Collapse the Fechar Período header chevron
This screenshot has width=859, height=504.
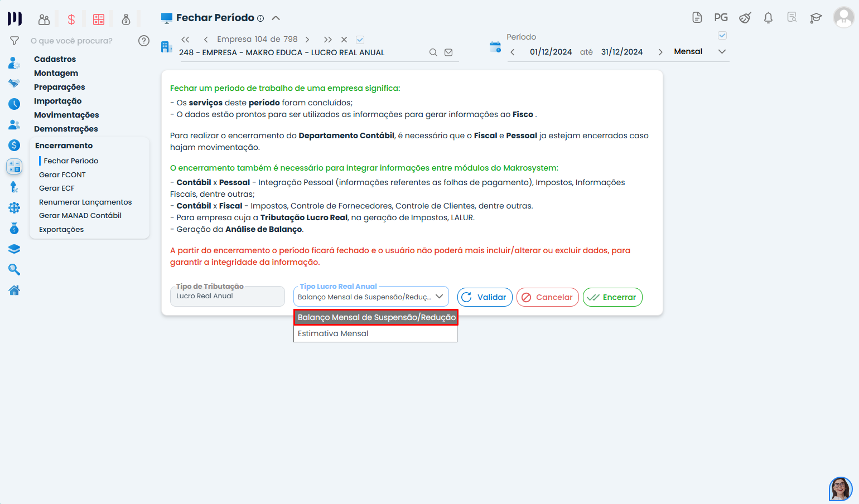(x=276, y=18)
